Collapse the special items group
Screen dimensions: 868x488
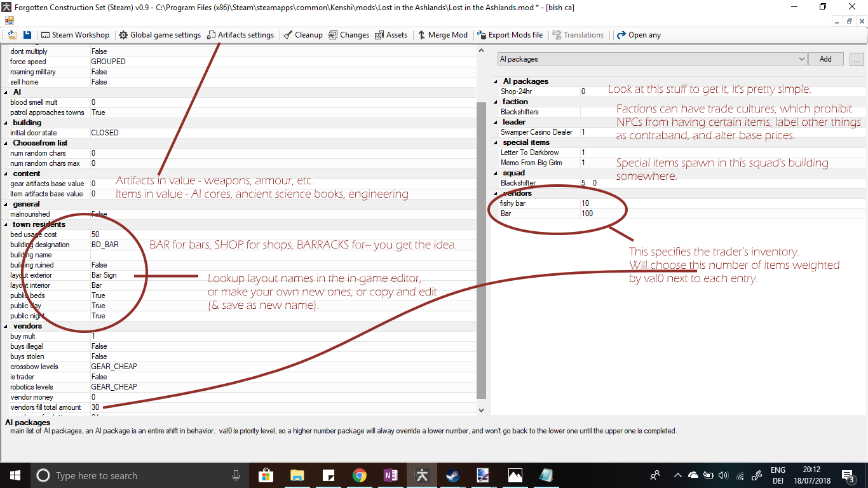pyautogui.click(x=496, y=142)
